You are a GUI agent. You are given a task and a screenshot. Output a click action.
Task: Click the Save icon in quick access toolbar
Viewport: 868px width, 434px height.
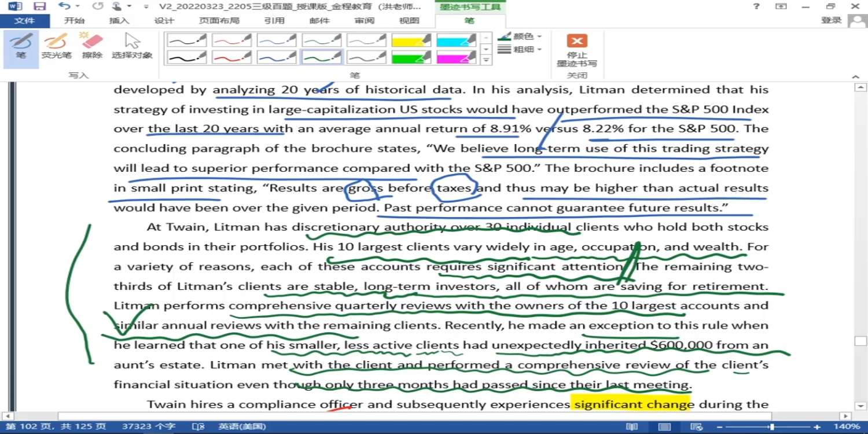click(39, 6)
